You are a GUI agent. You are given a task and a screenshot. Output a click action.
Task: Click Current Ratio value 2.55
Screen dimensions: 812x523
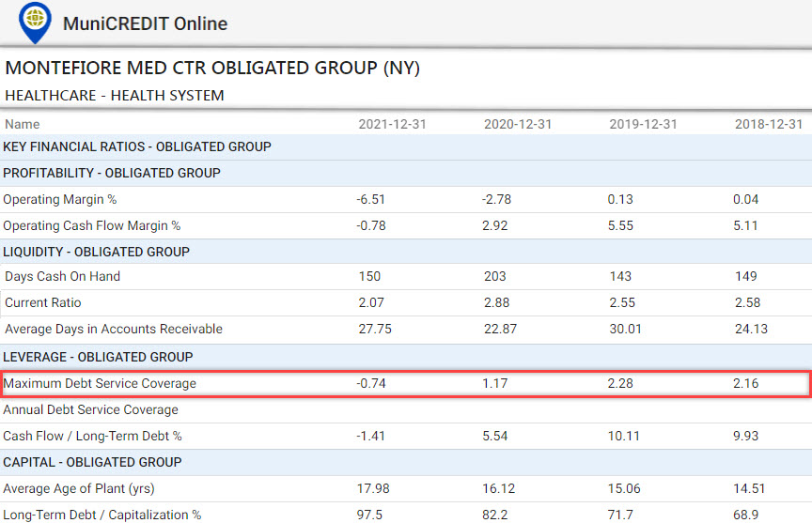(x=622, y=303)
